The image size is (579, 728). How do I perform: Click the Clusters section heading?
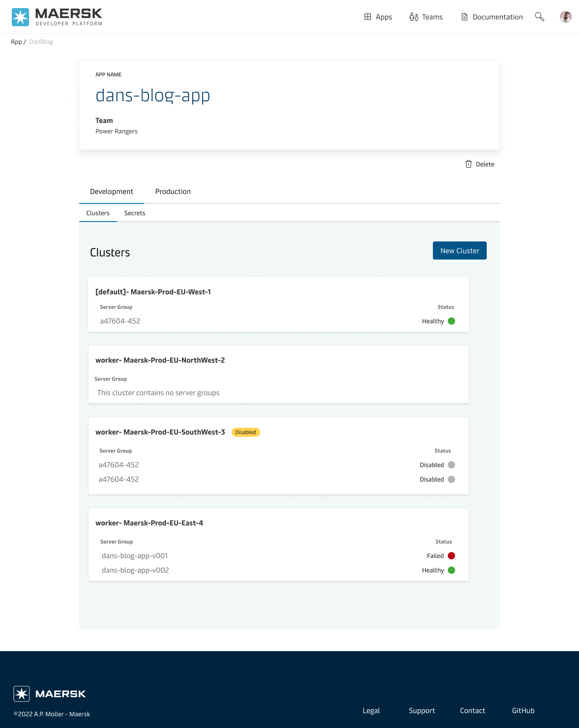pyautogui.click(x=110, y=252)
